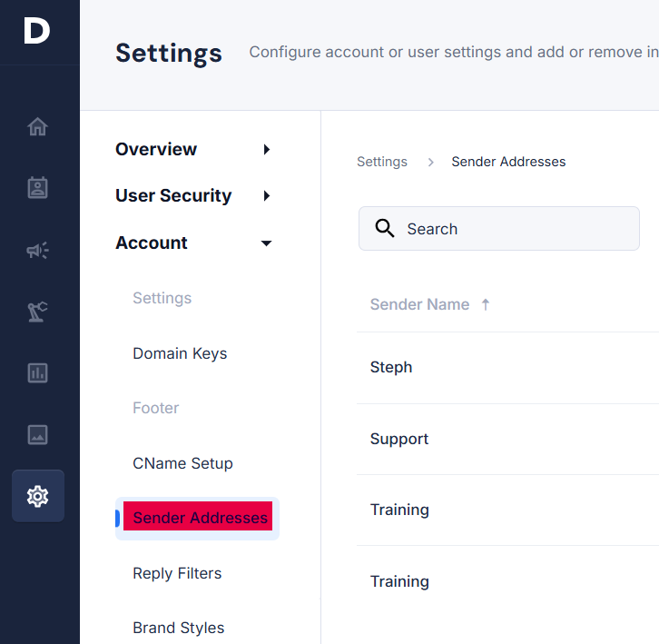
Task: Expand the Overview section arrow
Action: tap(267, 149)
